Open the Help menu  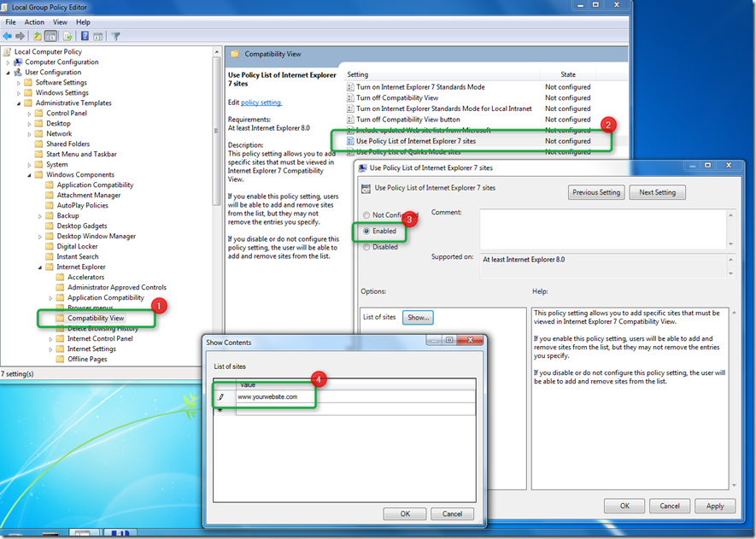pyautogui.click(x=83, y=22)
